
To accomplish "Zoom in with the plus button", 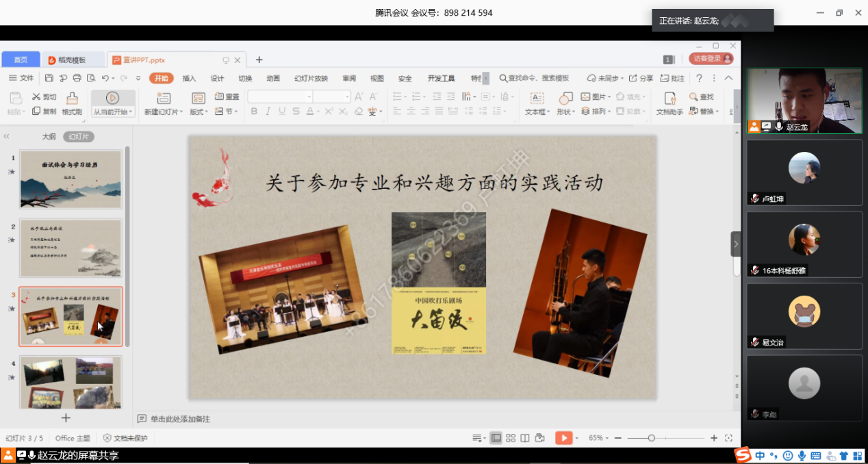I will tap(714, 438).
